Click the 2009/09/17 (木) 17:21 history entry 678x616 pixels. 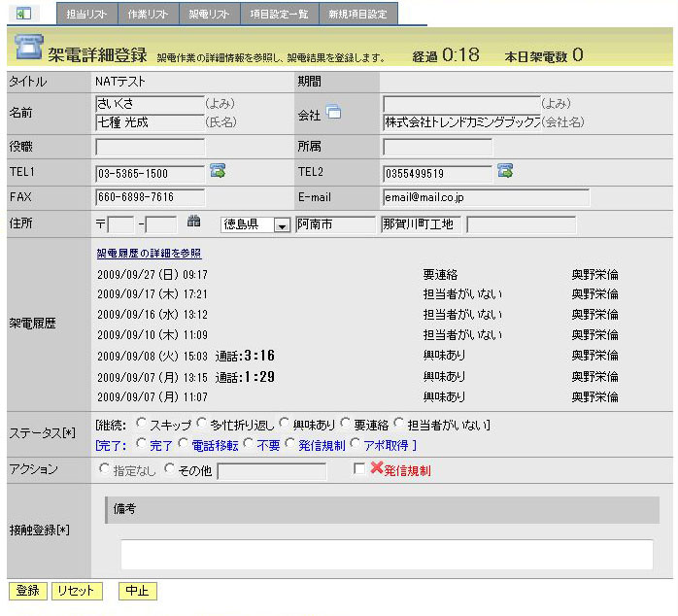tap(153, 294)
